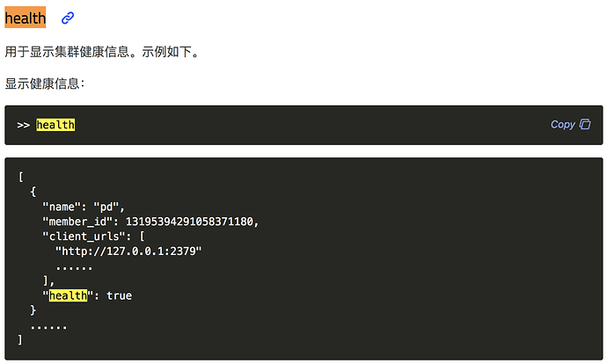Screen dimensions: 607x364
Task: Click the paragraph 用于显示集群健康信息。示例如下。
Action: [102, 52]
